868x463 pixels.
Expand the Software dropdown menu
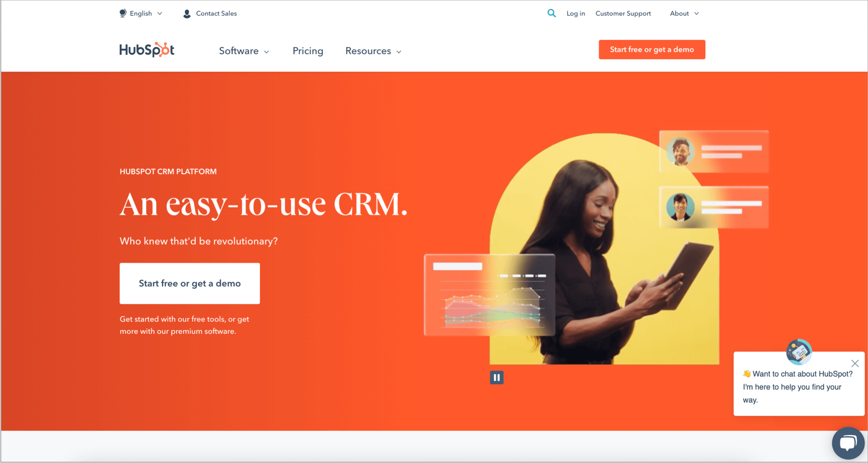click(243, 51)
